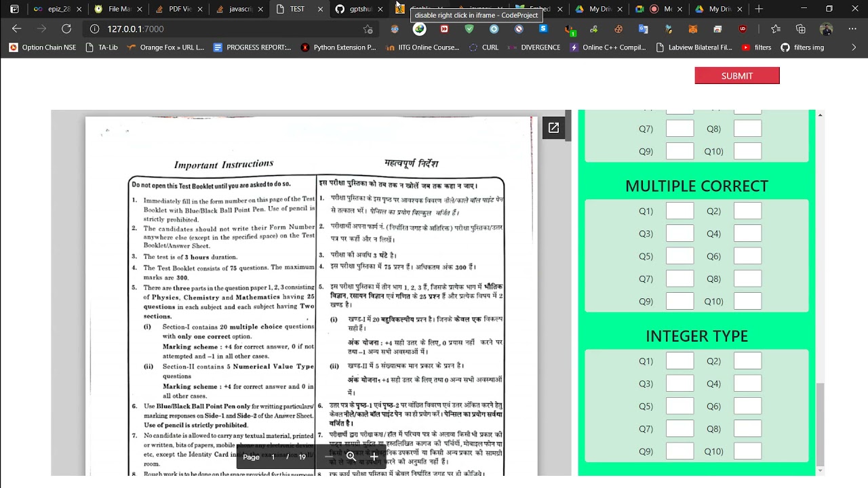Switch to the File Ma tab
The image size is (868, 488).
[x=118, y=9]
